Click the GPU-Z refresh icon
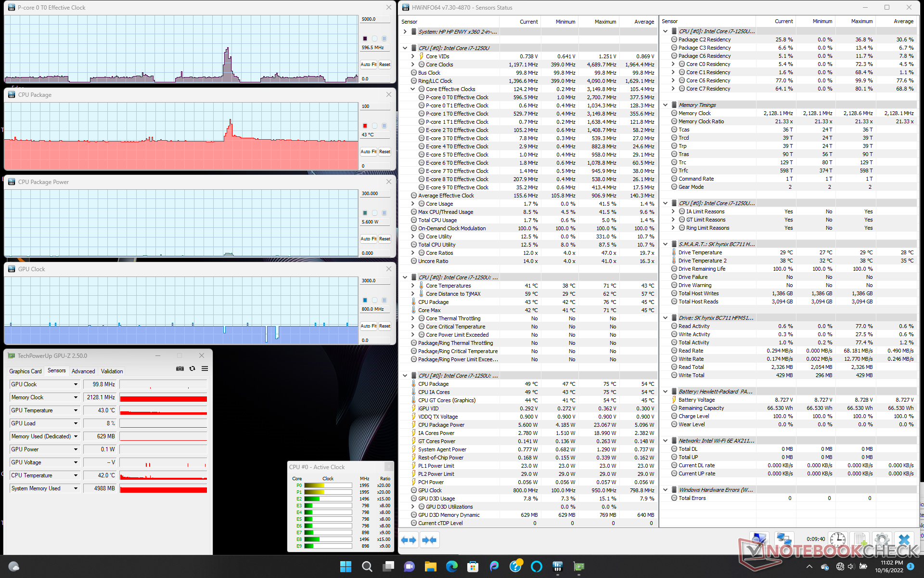924x578 pixels. pyautogui.click(x=192, y=368)
